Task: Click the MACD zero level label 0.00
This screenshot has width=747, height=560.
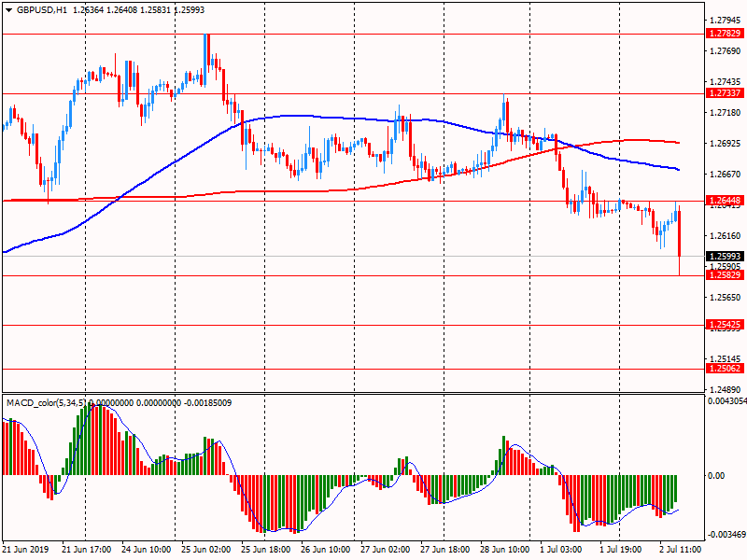Action: (716, 475)
